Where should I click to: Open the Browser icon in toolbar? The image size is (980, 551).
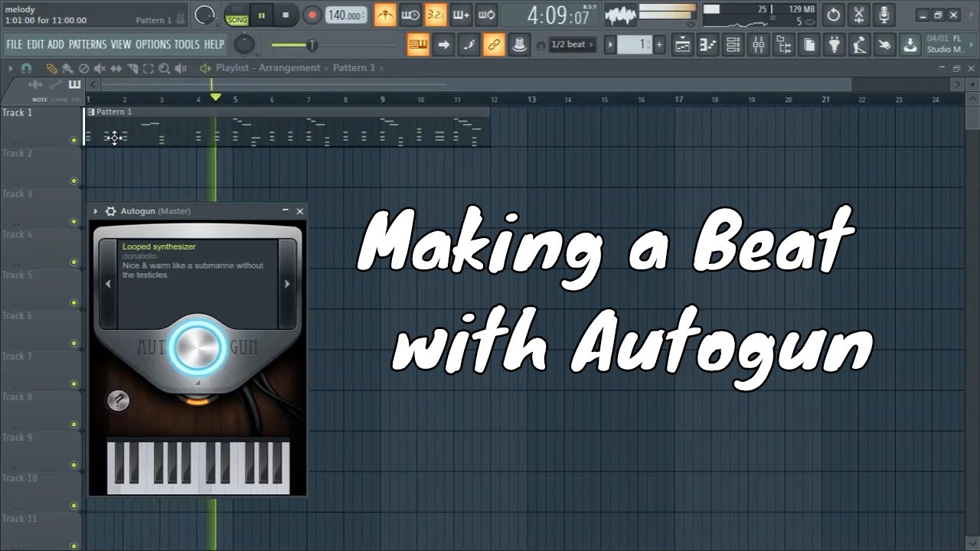tap(783, 45)
